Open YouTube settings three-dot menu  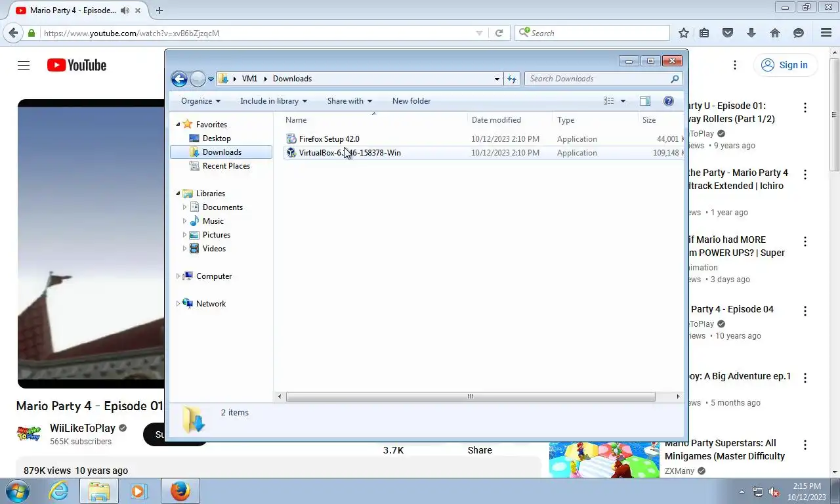tap(735, 65)
